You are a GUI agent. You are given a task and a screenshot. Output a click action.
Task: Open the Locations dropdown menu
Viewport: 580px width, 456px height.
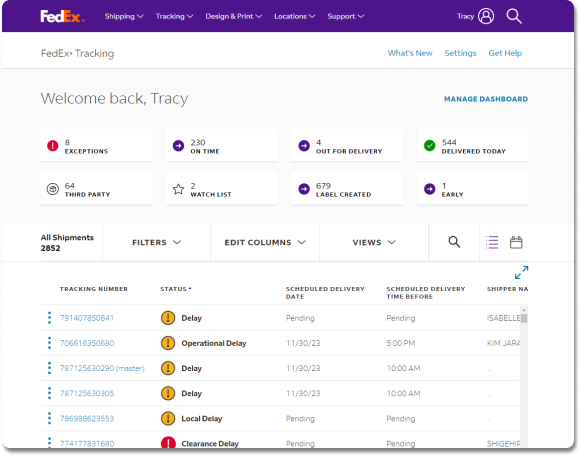(x=295, y=16)
